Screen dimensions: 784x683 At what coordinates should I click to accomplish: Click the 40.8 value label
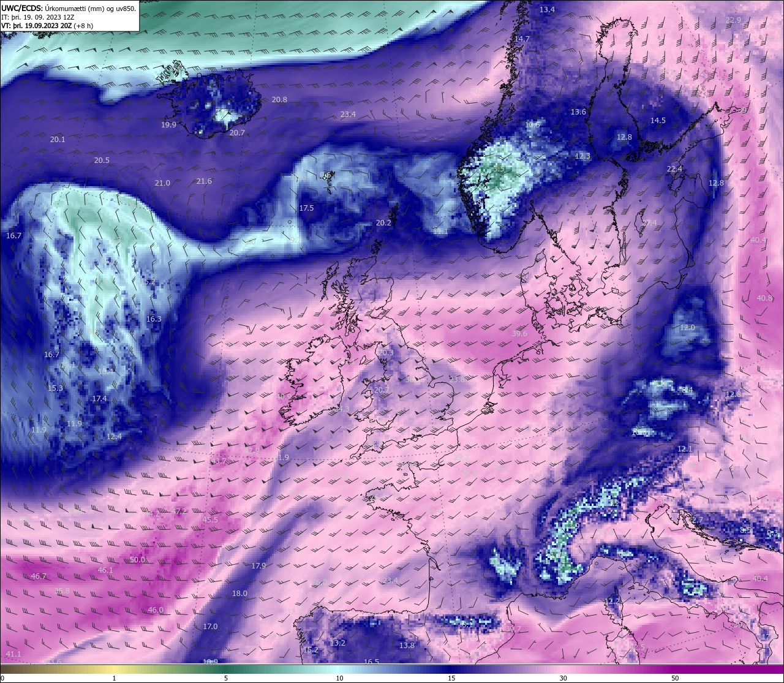coord(764,298)
